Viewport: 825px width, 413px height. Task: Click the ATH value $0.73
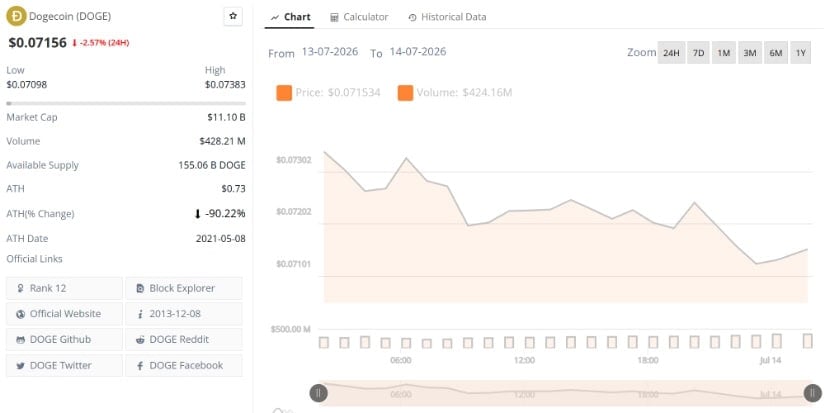(x=233, y=189)
